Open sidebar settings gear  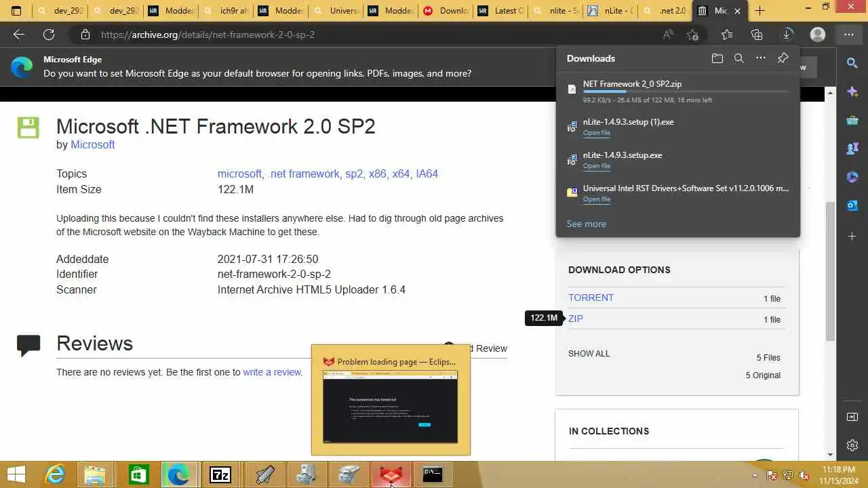[852, 445]
